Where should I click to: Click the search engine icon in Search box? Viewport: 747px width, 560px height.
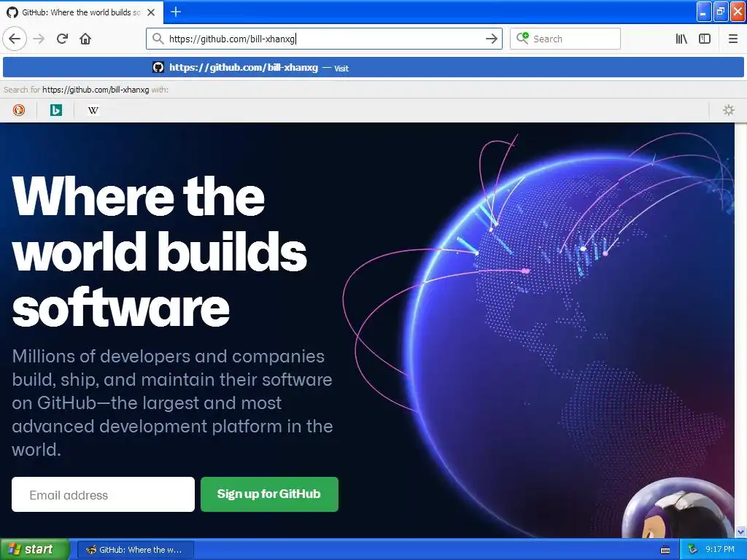pos(522,39)
